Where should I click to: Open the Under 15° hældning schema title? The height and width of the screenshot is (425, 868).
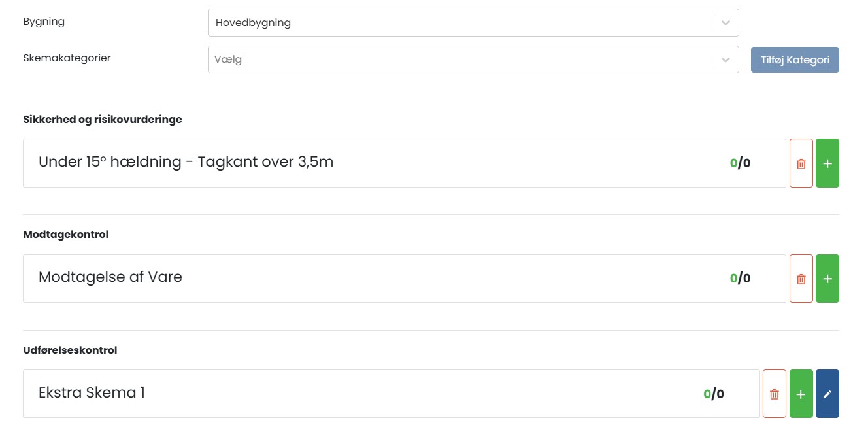tap(186, 162)
